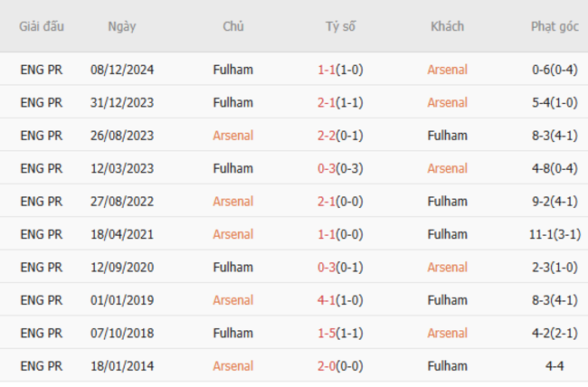Screen dimensions: 588x387
Task: Click ENG PR in the 07/10/2018 row
Action: tap(42, 334)
